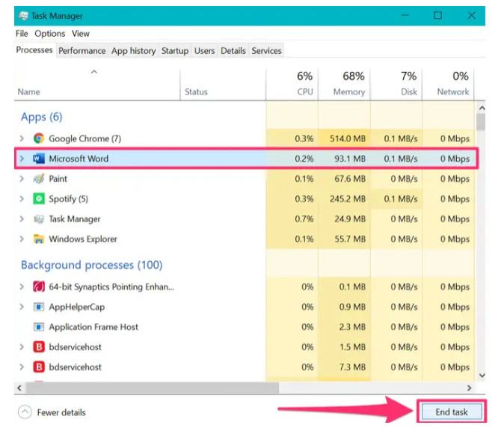The width and height of the screenshot is (504, 428).
Task: Click the AppHelperCap process icon
Action: (39, 307)
